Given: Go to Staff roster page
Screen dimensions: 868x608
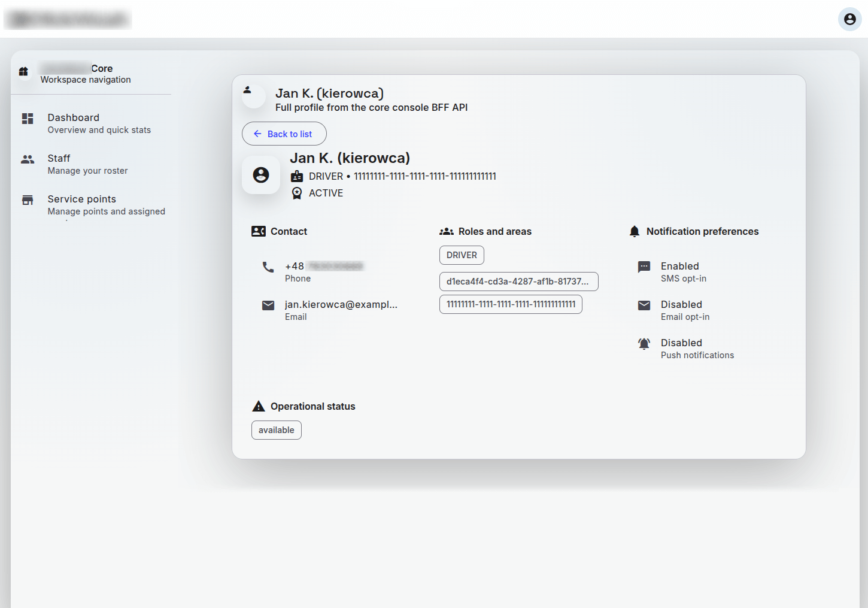Looking at the screenshot, I should [x=59, y=159].
